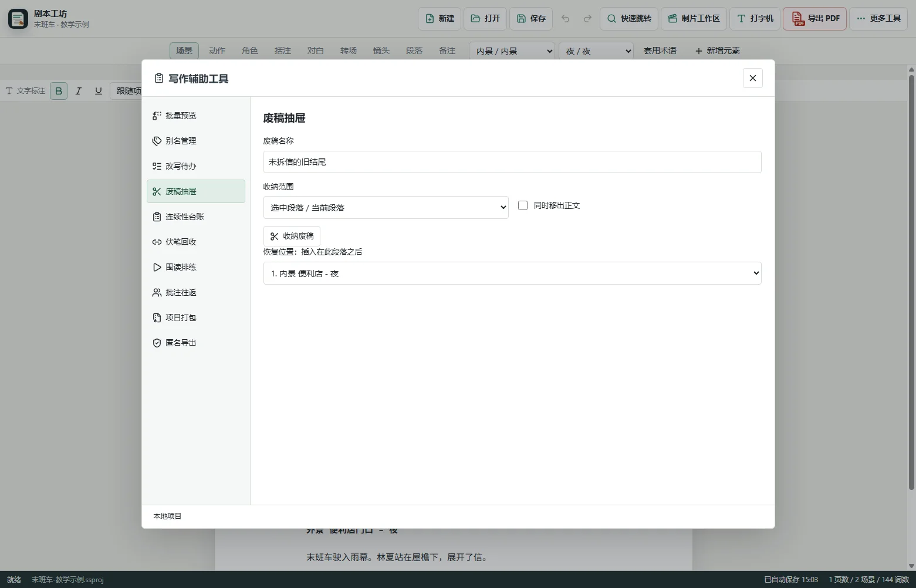Click 套用术语 in toolbar
Screen dimensions: 916x588
(660, 51)
